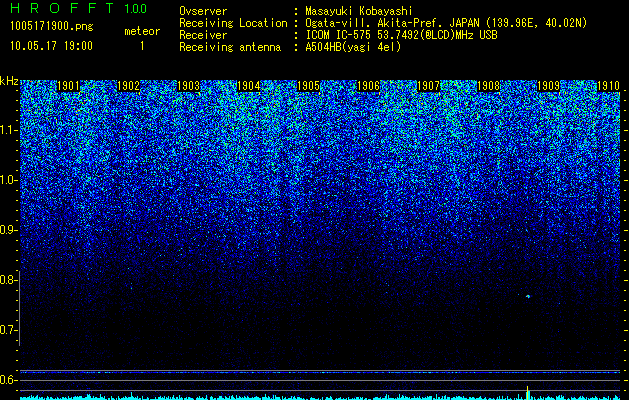Image resolution: width=629 pixels, height=400 pixels.
Task: Click the yellow intensity spike in bottom graph
Action: coord(528,393)
